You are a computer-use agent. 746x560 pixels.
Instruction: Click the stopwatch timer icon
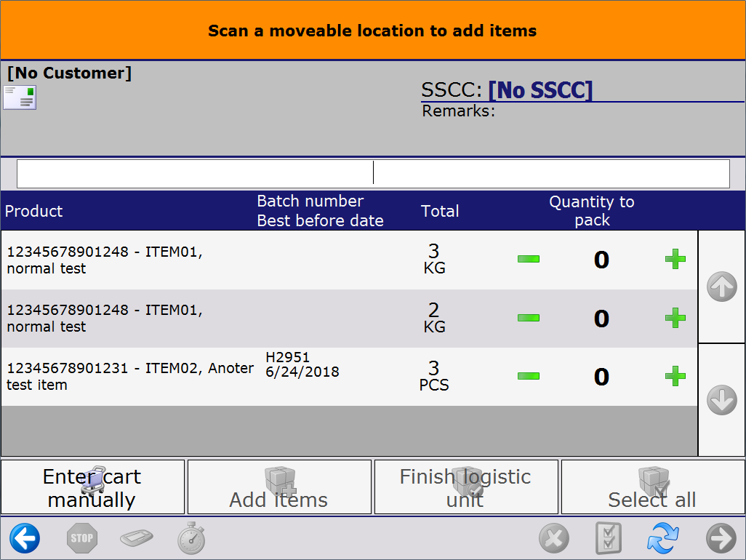(190, 538)
